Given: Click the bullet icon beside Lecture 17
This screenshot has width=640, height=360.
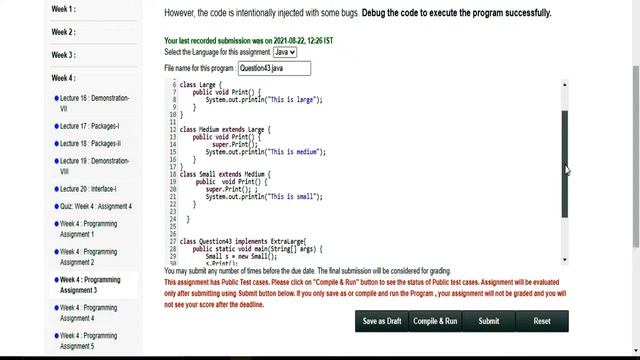Looking at the screenshot, I should click(56, 126).
